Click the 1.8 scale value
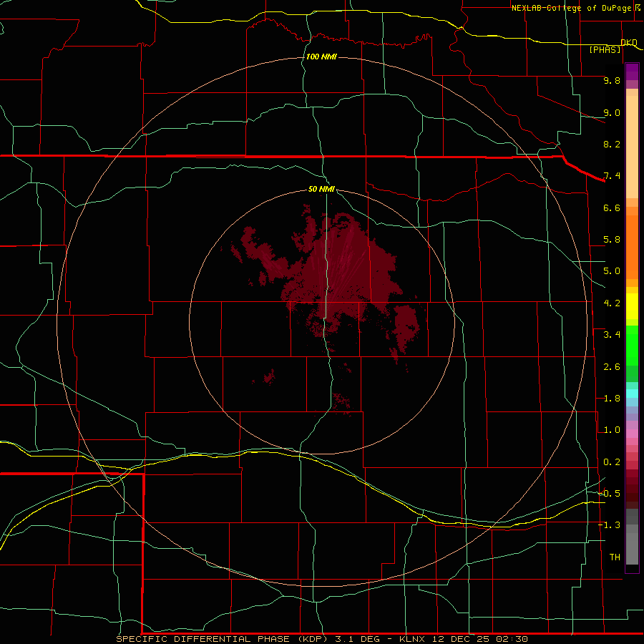Viewport: 644px width, 644px height. point(612,399)
